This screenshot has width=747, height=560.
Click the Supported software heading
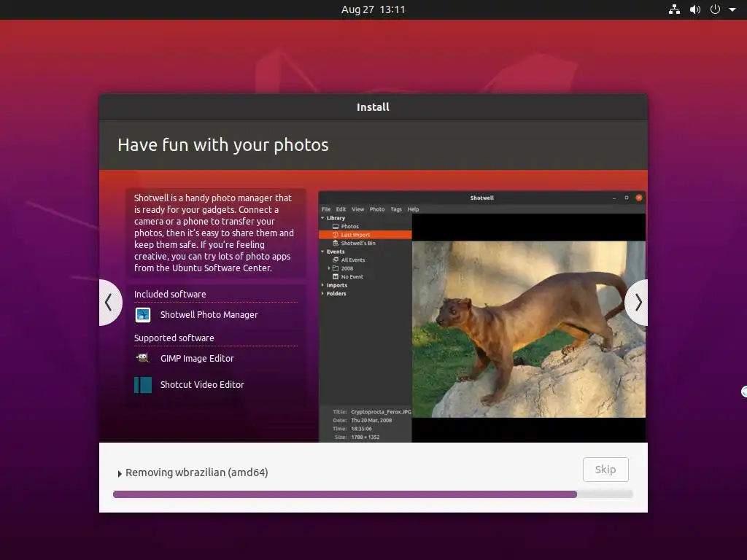174,338
